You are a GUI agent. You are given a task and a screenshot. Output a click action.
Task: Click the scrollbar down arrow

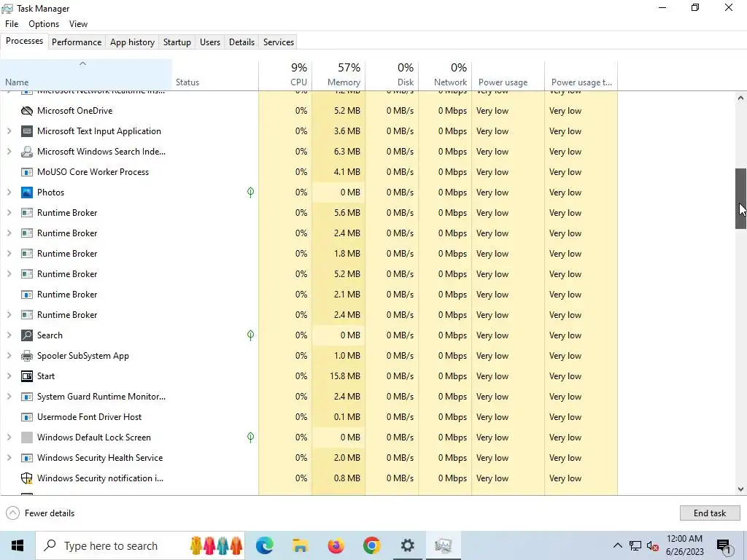741,489
